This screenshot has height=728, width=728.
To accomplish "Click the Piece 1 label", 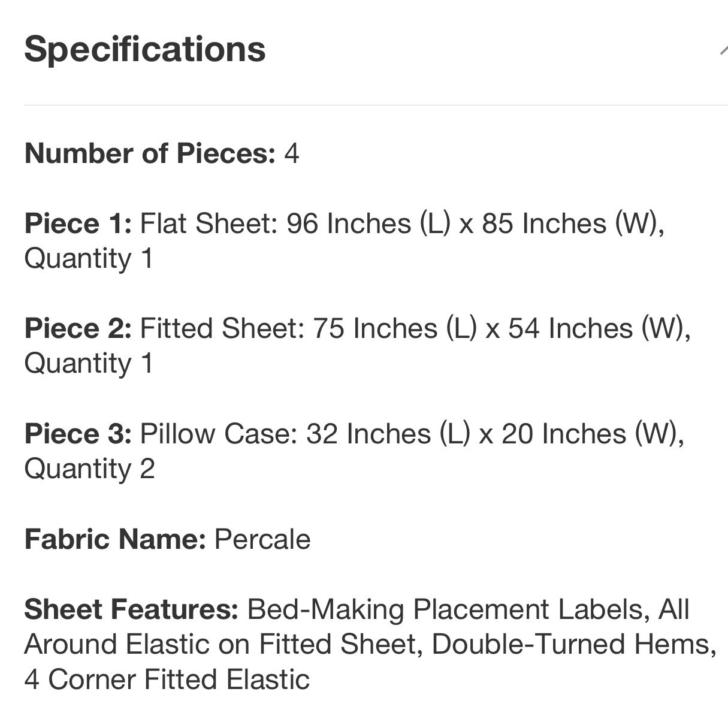I will pos(78,223).
